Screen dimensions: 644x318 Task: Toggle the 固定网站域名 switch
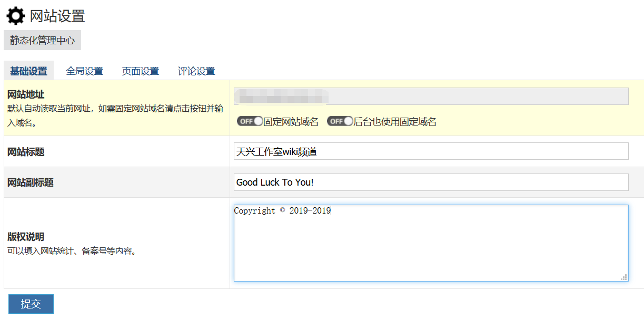[x=250, y=121]
